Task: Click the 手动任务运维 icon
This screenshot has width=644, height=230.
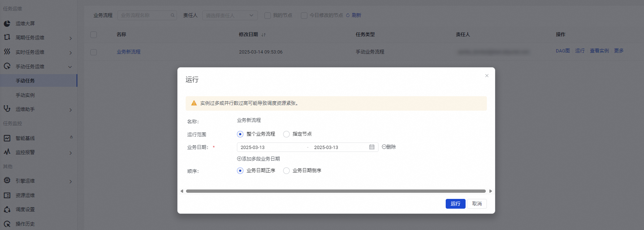Action: click(7, 66)
